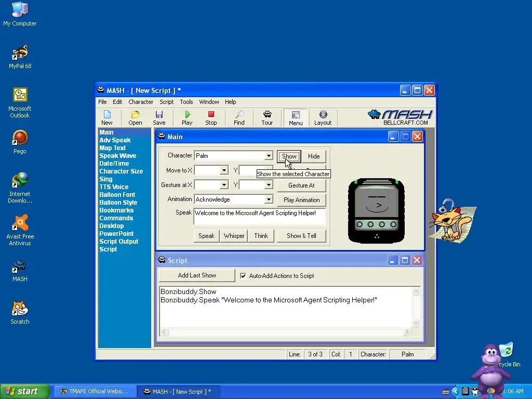Screen dimensions: 532x399
Task: Select the Internet Download desktop icon
Action: [20, 188]
